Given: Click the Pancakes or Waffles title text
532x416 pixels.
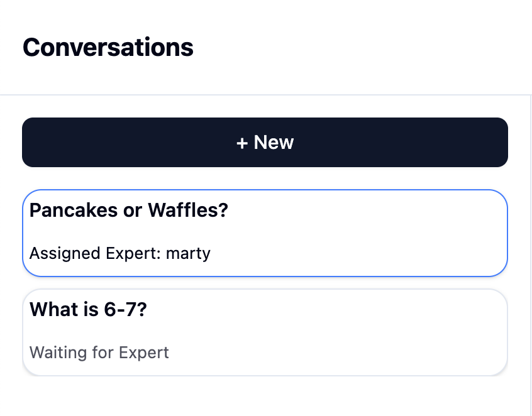Looking at the screenshot, I should [128, 211].
